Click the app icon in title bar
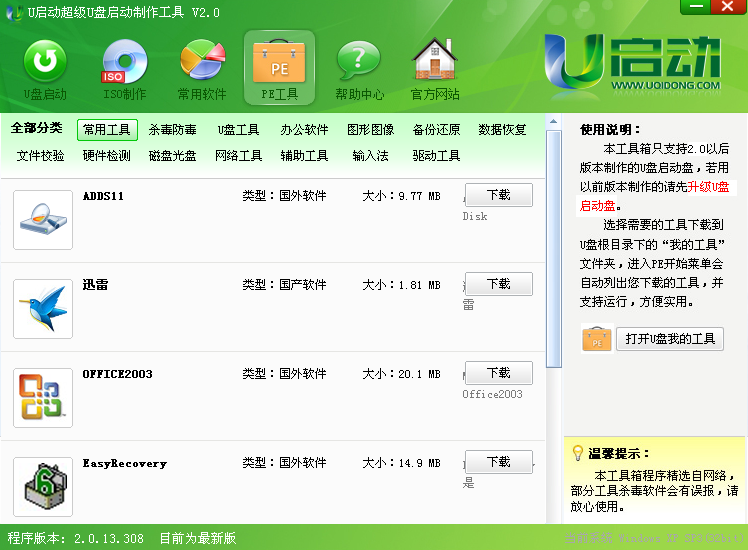Image resolution: width=748 pixels, height=550 pixels. coord(14,12)
